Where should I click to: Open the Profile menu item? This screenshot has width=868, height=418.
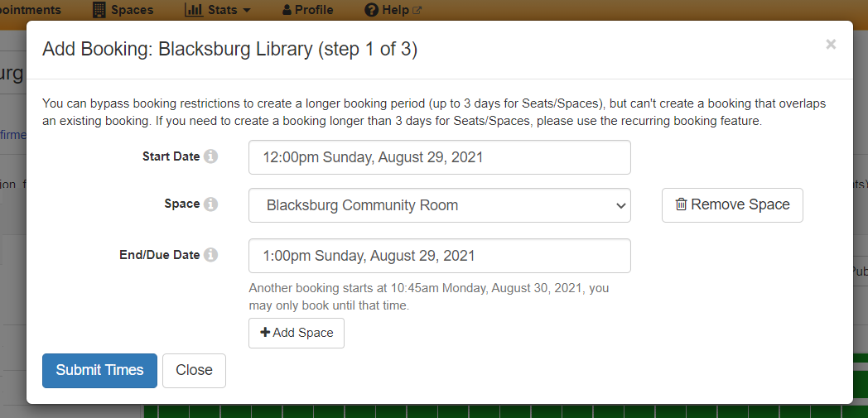(x=308, y=10)
